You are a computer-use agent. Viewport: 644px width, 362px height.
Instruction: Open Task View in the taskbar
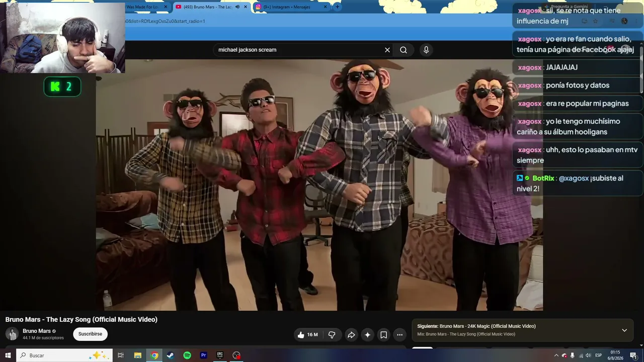point(121,355)
